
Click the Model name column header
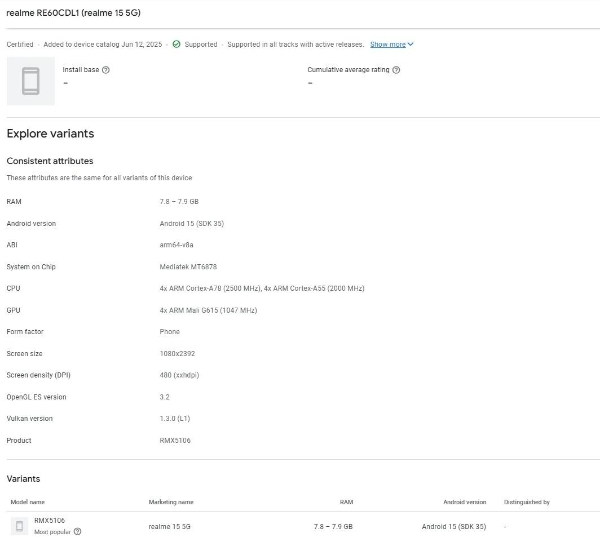coord(28,502)
